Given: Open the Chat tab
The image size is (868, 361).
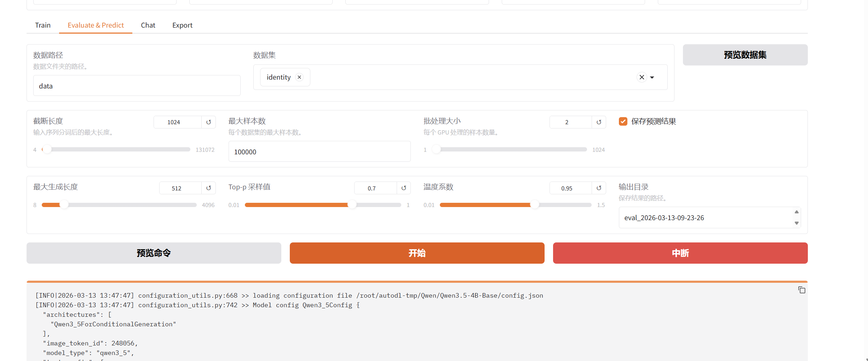Looking at the screenshot, I should [148, 25].
